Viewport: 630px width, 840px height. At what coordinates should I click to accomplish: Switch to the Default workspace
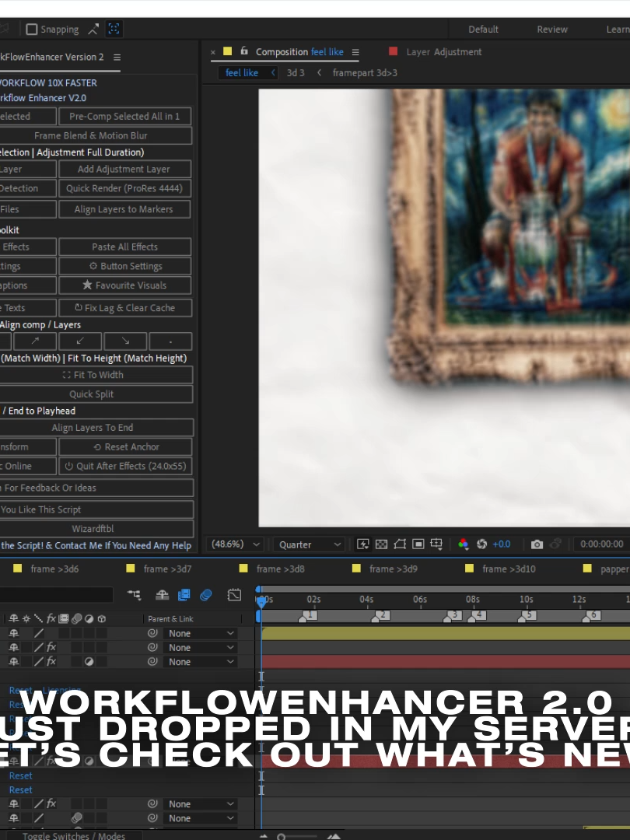483,30
